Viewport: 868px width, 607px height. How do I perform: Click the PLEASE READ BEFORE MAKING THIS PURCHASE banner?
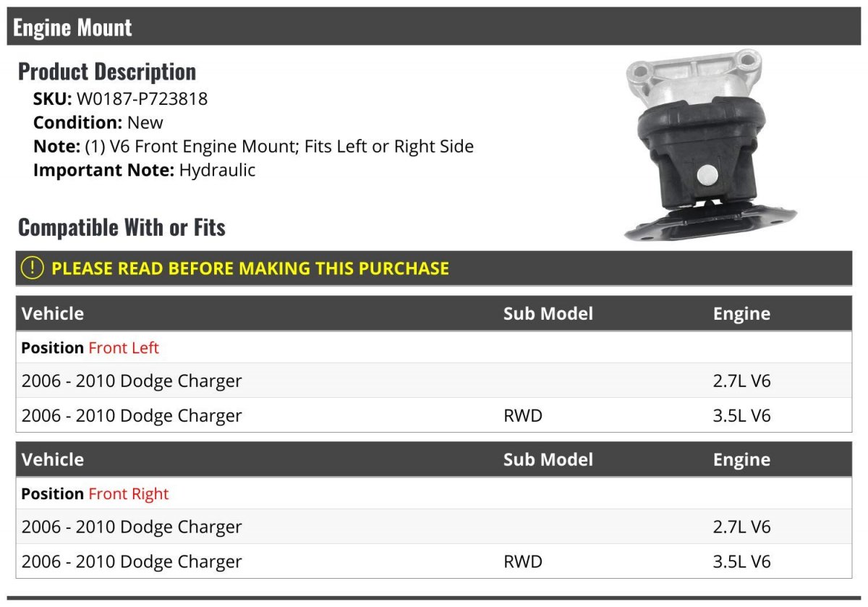(250, 268)
